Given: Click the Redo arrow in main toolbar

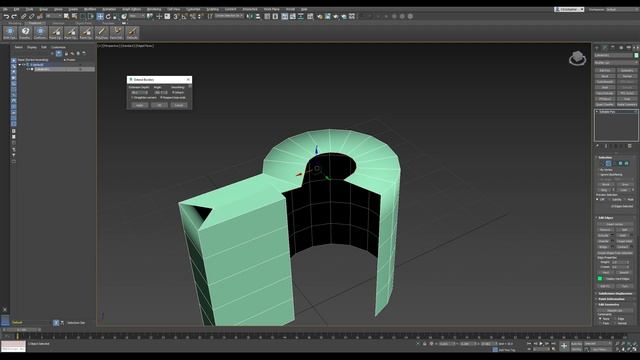Looking at the screenshot, I should tap(14, 16).
